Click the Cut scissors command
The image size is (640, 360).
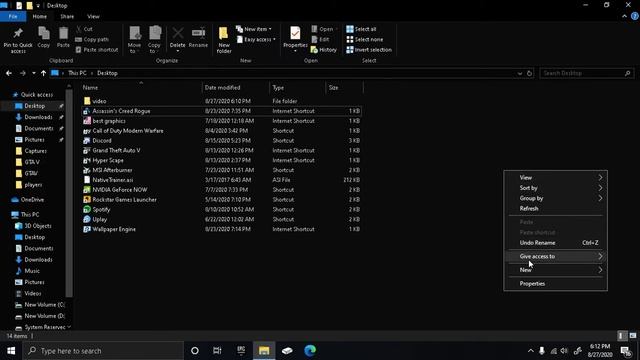[84, 29]
